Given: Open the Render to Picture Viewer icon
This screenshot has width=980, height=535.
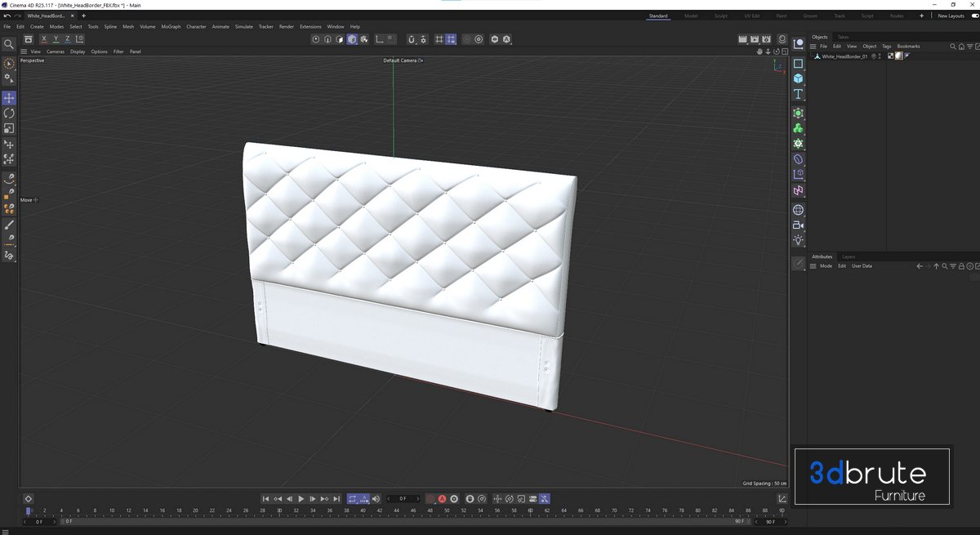Looking at the screenshot, I should (x=755, y=39).
